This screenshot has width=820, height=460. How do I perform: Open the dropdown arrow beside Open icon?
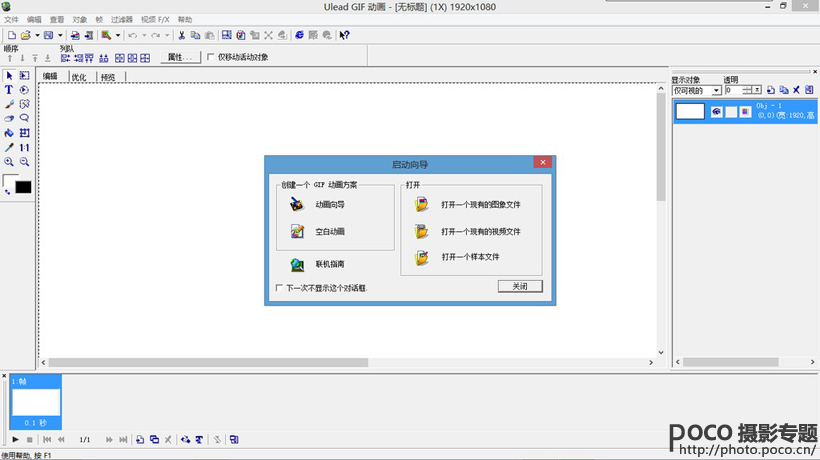click(37, 35)
